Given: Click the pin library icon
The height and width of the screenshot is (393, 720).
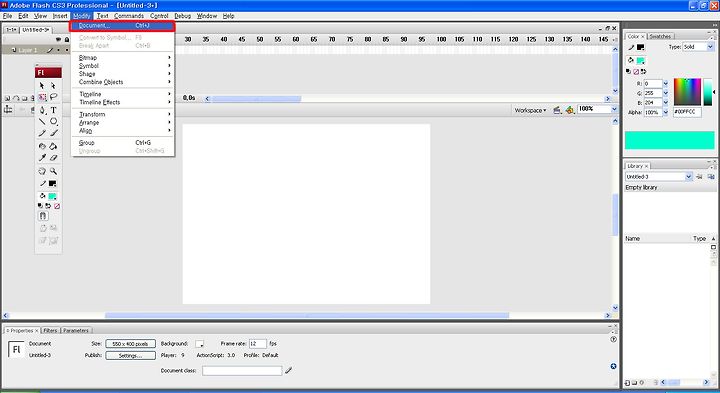Looking at the screenshot, I should point(699,177).
